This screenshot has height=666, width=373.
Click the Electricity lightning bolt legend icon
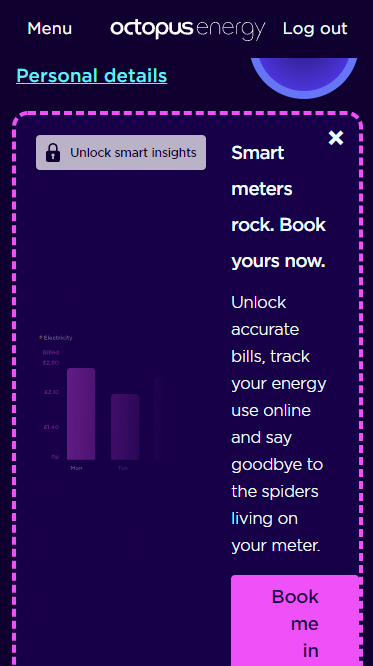tap(41, 338)
